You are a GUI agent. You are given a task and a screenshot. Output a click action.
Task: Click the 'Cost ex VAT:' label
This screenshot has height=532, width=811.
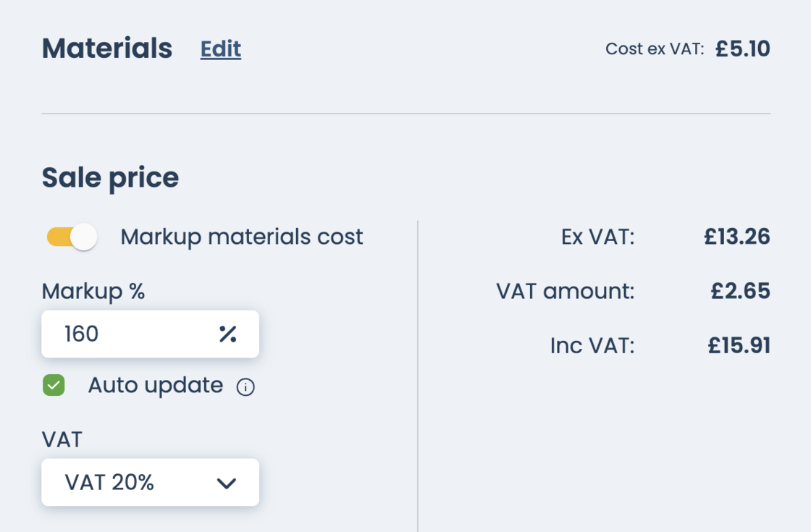click(654, 49)
